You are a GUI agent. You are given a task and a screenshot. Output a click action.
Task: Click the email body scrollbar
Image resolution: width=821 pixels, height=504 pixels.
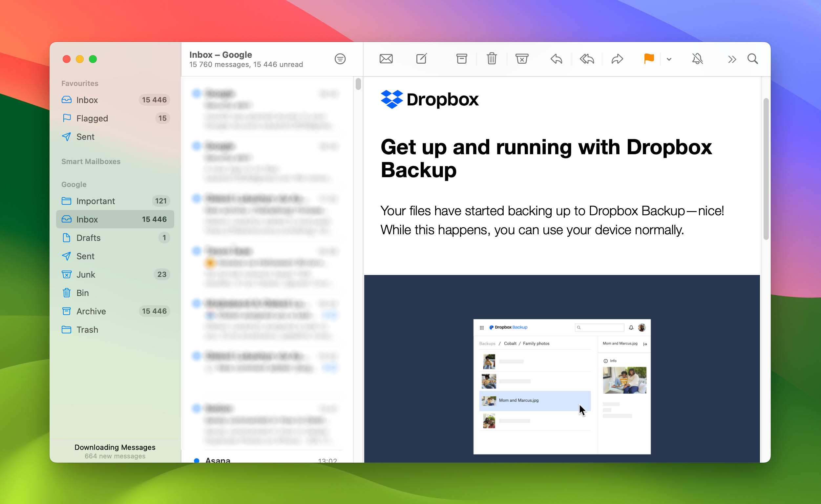click(x=766, y=169)
